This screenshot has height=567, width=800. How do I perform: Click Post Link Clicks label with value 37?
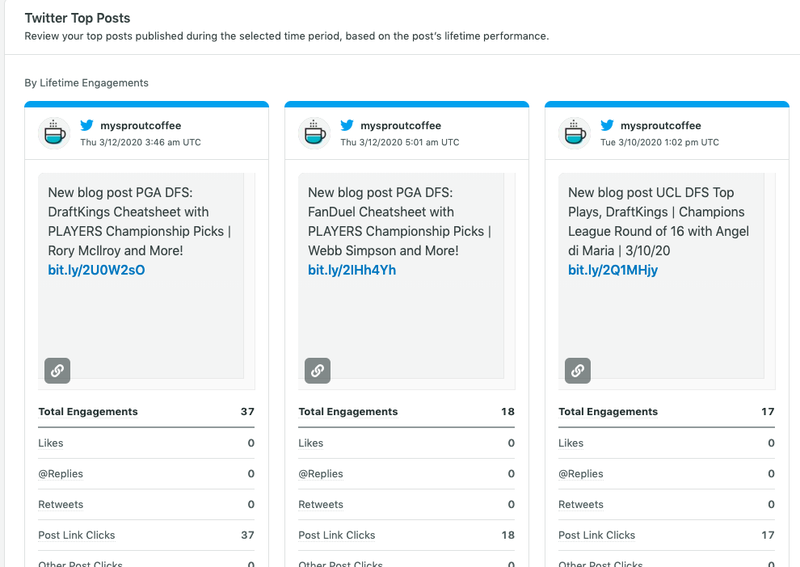coord(77,535)
